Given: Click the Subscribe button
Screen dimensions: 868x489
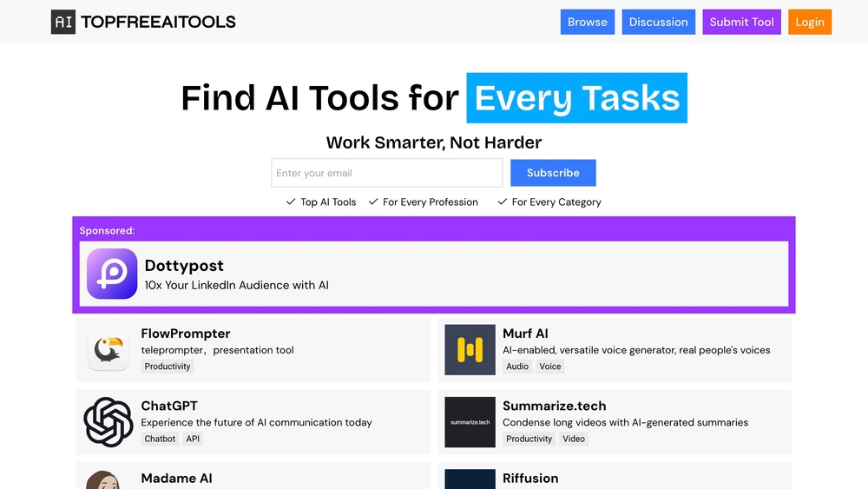Looking at the screenshot, I should (x=553, y=173).
